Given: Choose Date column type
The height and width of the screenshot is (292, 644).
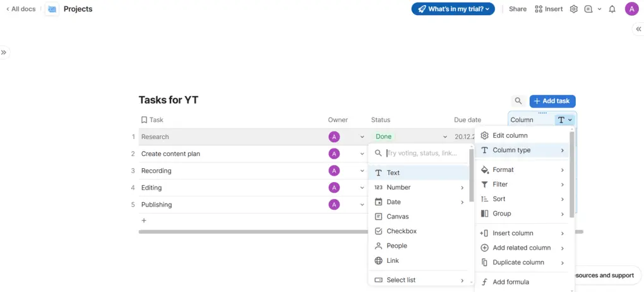Looking at the screenshot, I should (419, 202).
